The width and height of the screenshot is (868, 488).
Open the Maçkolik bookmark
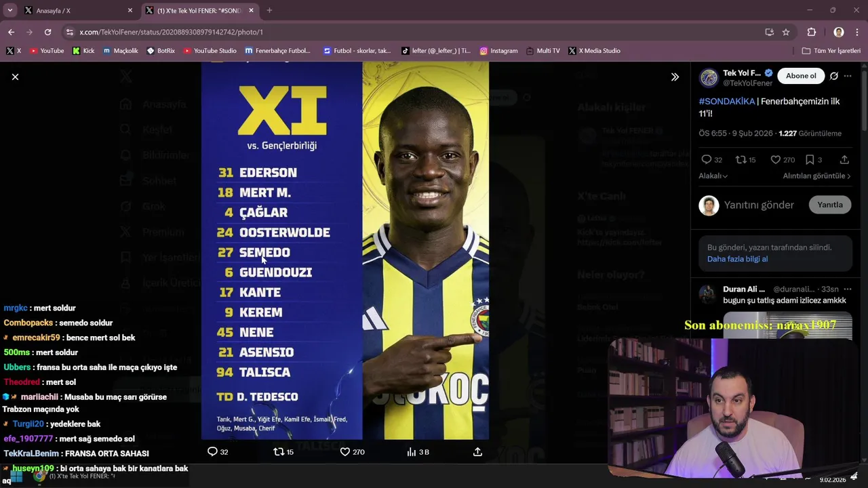point(121,51)
